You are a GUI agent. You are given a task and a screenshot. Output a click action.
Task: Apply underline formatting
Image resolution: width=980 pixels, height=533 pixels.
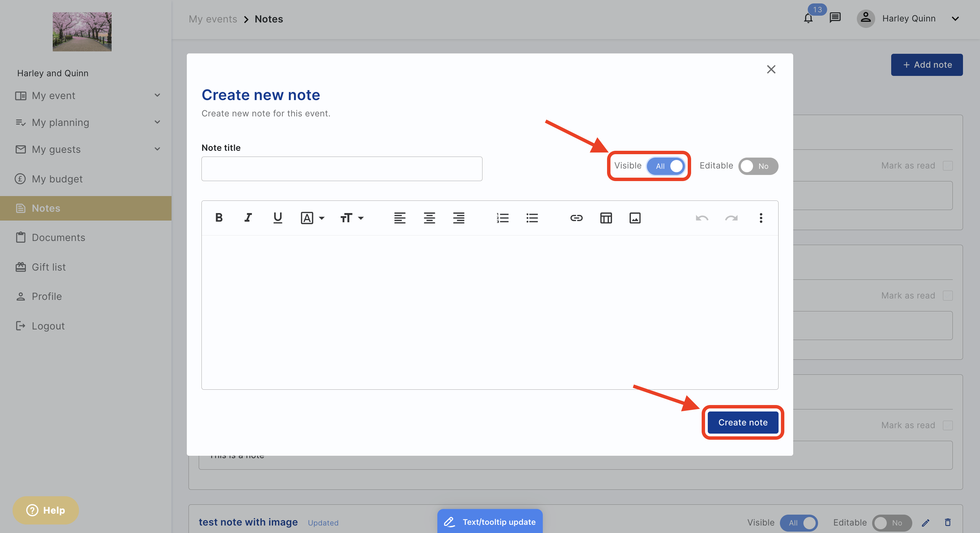pyautogui.click(x=278, y=217)
